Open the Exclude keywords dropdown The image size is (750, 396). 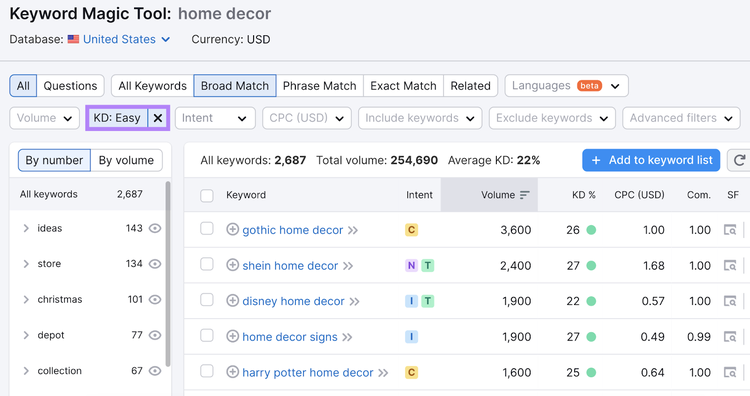pos(552,118)
